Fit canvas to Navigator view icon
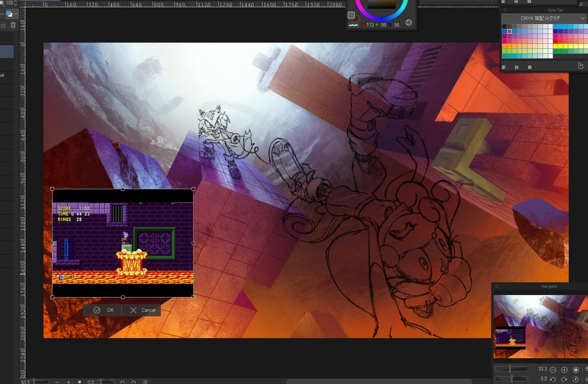 click(x=576, y=370)
